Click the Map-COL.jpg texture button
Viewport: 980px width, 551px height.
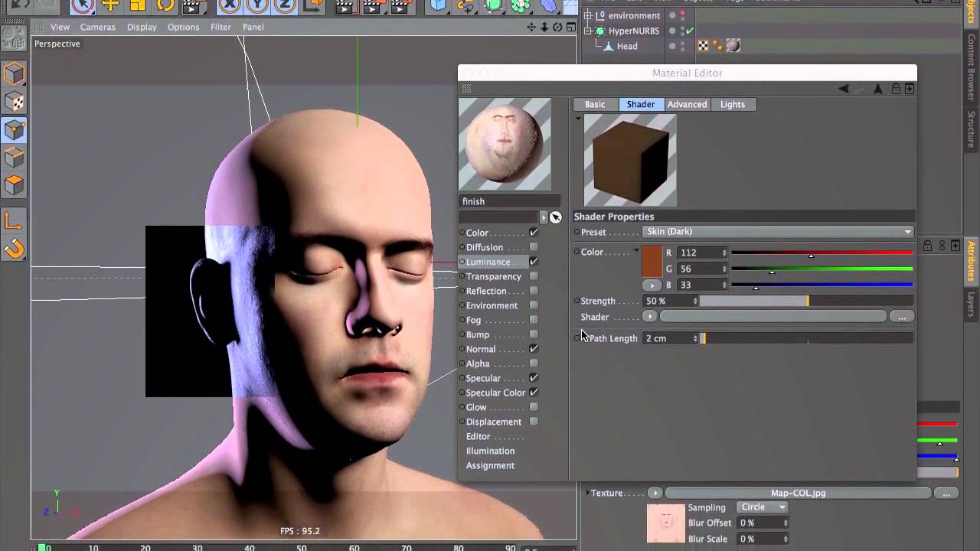[799, 493]
